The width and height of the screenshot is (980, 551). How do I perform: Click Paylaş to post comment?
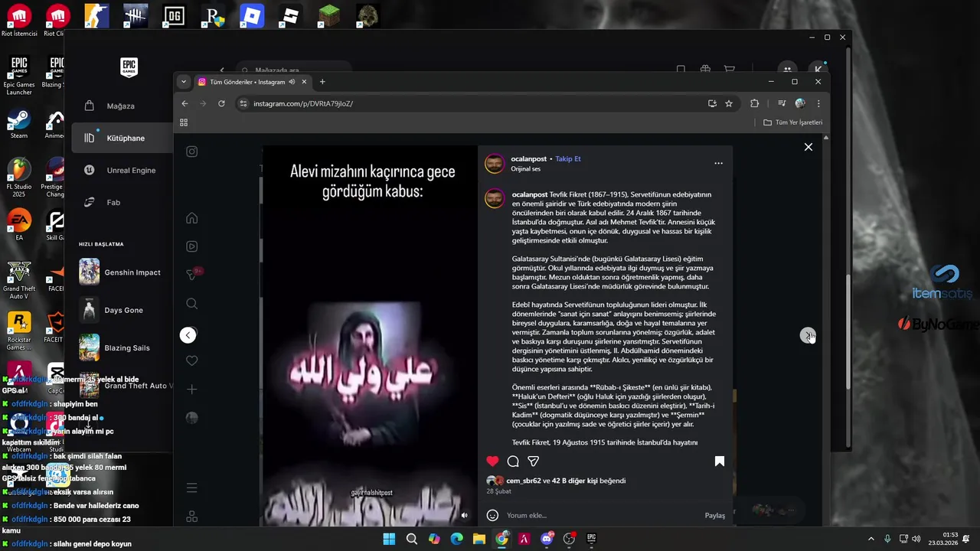pyautogui.click(x=714, y=515)
